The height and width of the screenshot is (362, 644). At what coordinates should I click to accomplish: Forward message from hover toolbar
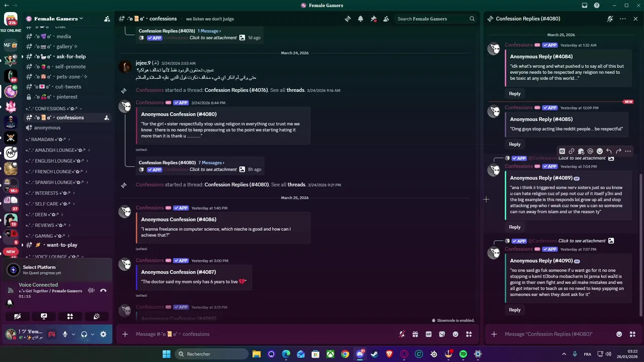click(618, 151)
